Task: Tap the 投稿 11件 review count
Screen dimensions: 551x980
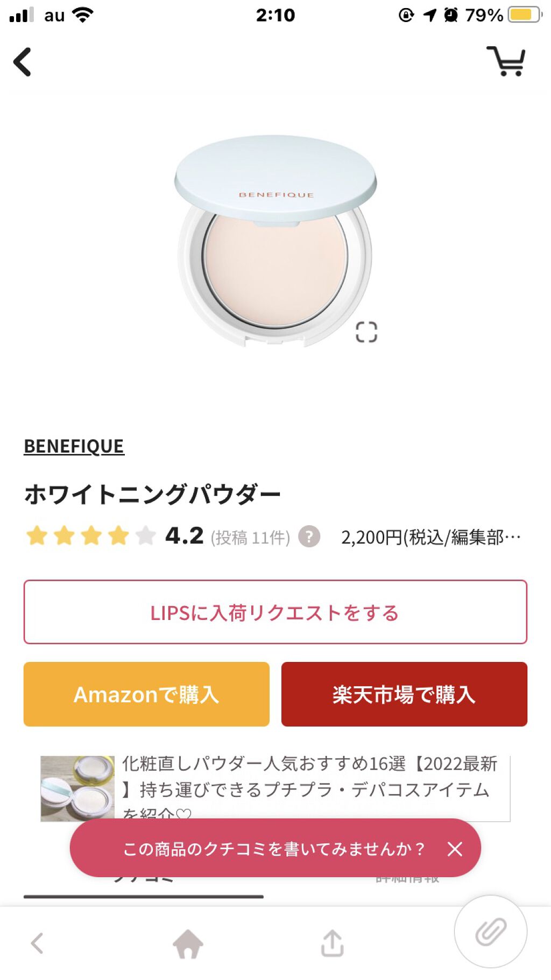Action: click(x=250, y=537)
